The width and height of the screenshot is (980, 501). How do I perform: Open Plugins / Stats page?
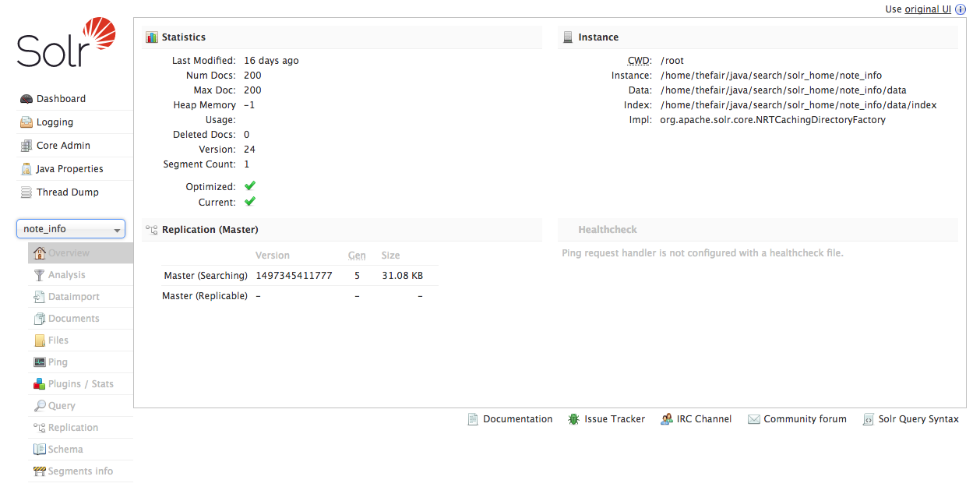tap(81, 384)
